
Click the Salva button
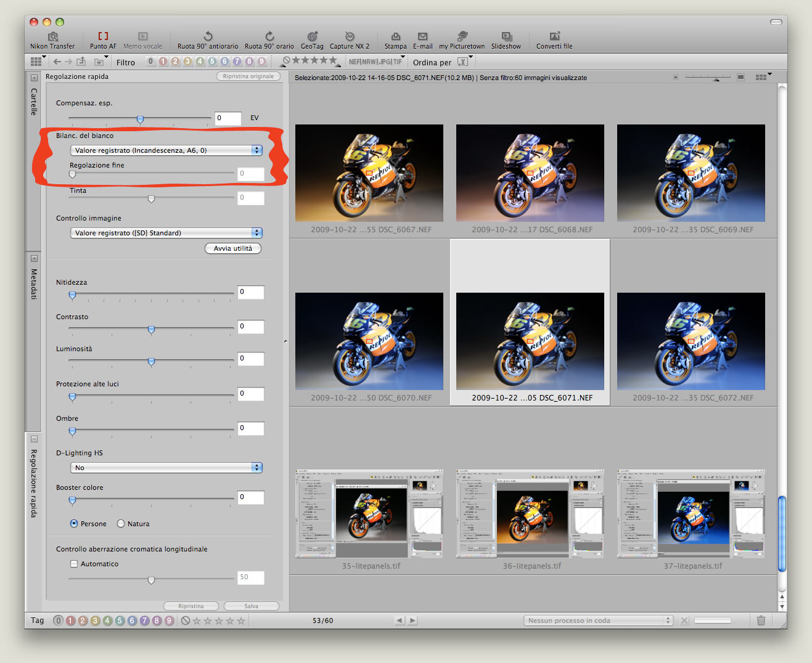tap(252, 606)
